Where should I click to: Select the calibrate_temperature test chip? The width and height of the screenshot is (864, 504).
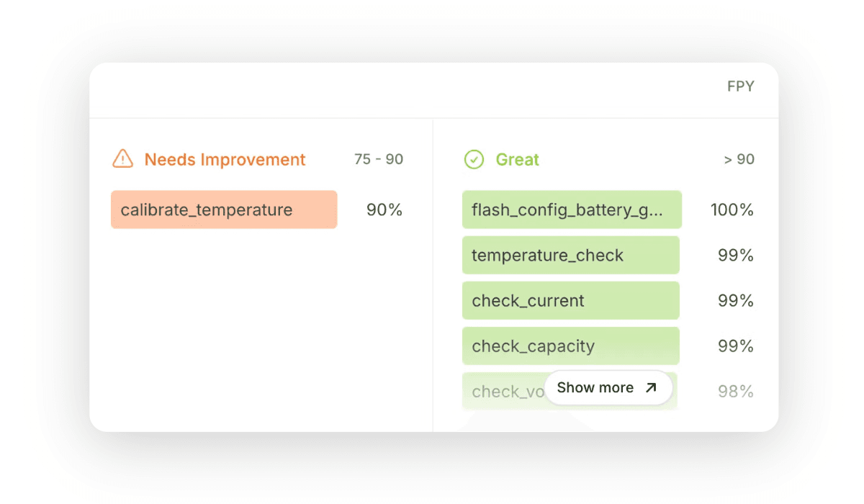[223, 210]
